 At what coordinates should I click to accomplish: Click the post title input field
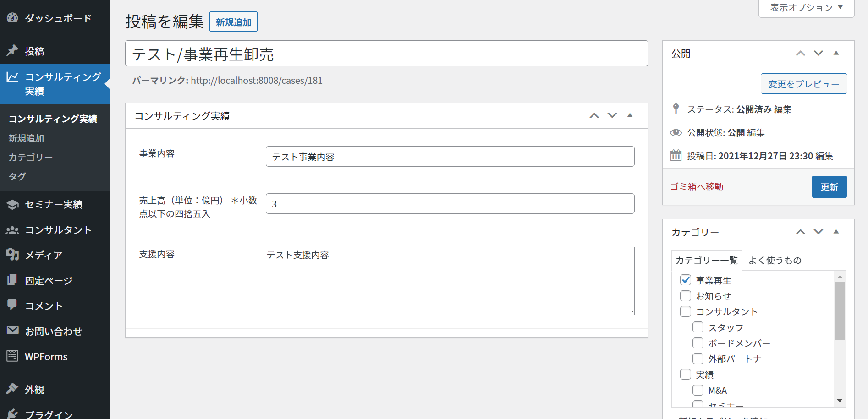pyautogui.click(x=387, y=54)
